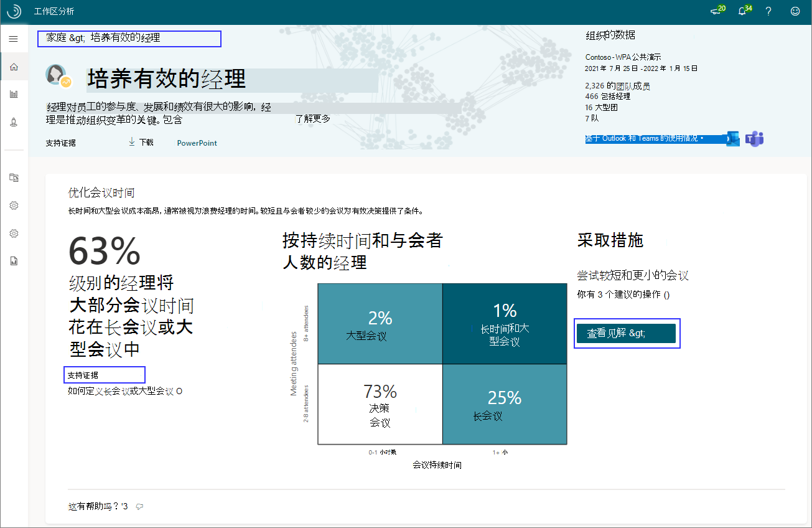This screenshot has height=528, width=812.
Task: Open notifications bell with badge 34
Action: [x=744, y=11]
